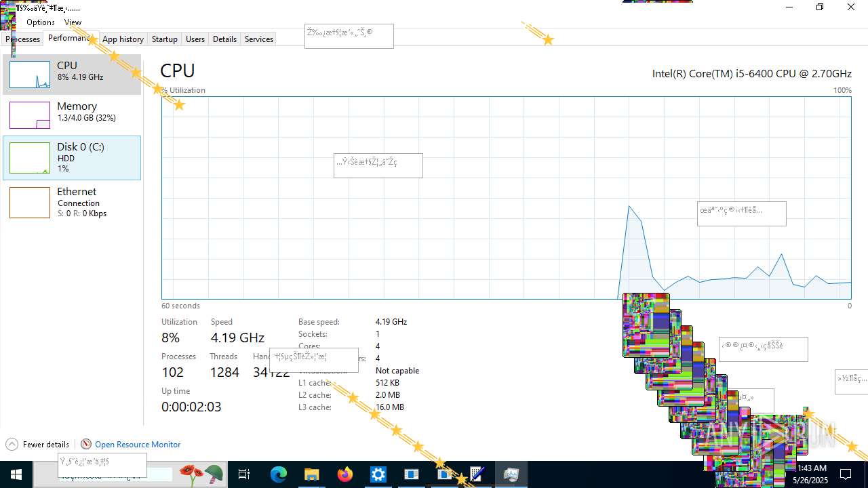Click the CPU utilization graph area
868x488 pixels.
pos(506,197)
